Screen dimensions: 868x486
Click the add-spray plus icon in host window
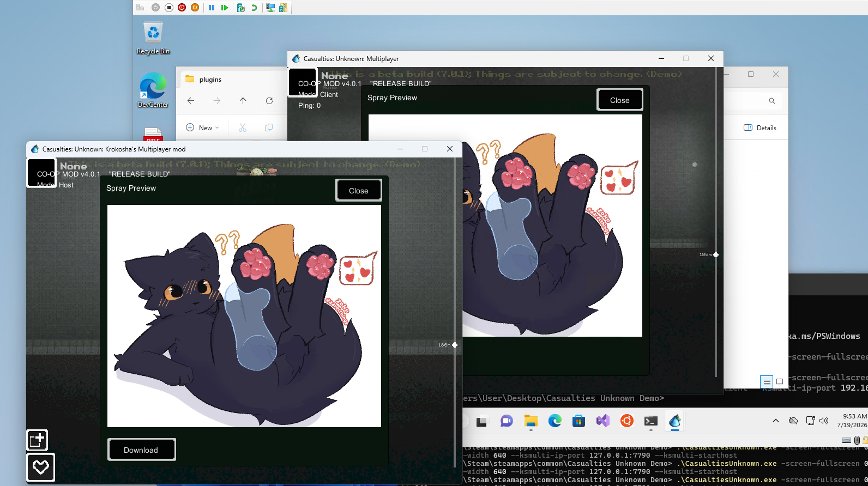point(38,440)
